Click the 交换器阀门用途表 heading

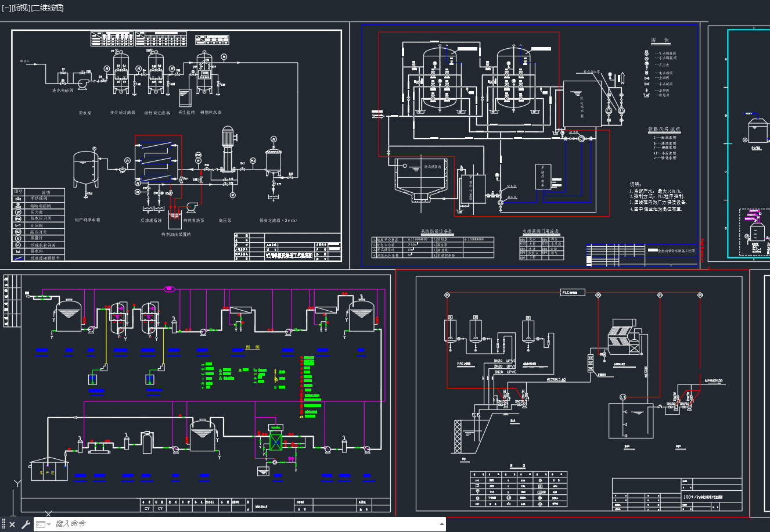(x=539, y=231)
